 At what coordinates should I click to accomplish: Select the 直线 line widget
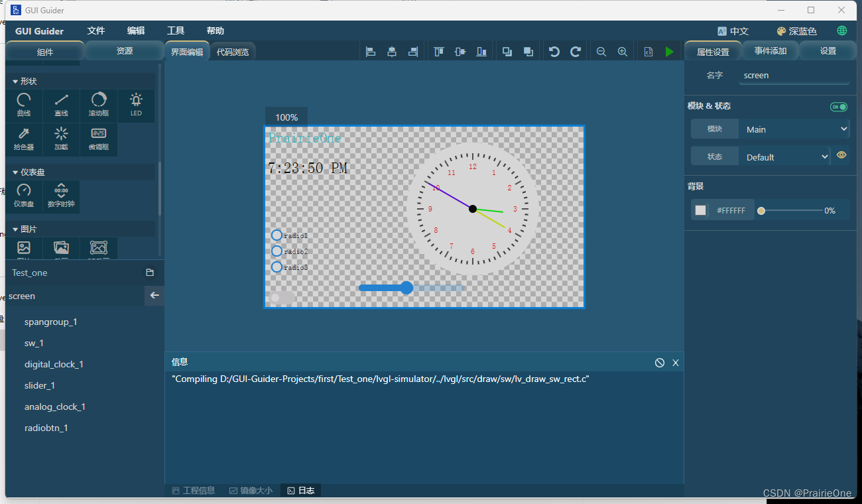(62, 105)
